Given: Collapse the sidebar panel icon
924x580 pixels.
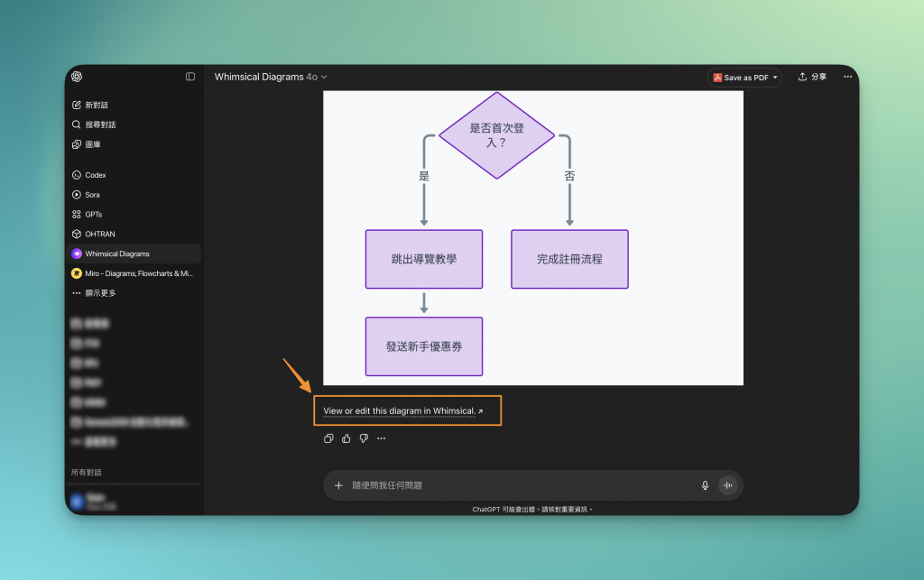Looking at the screenshot, I should (190, 77).
